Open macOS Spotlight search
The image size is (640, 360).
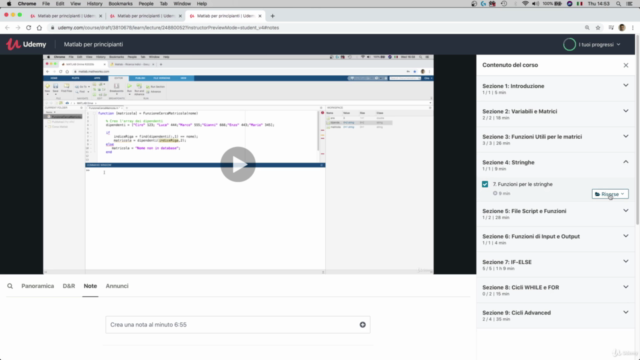pos(618,4)
